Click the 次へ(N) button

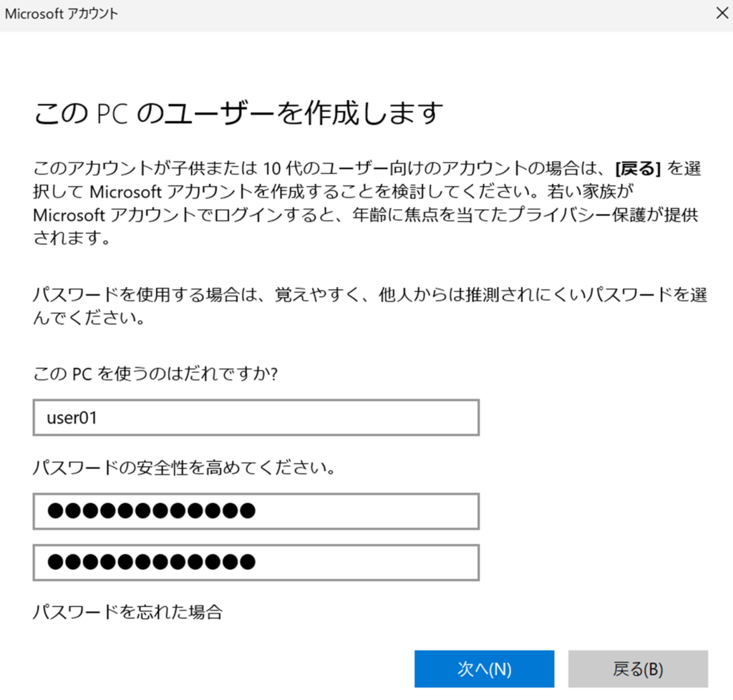(x=484, y=669)
